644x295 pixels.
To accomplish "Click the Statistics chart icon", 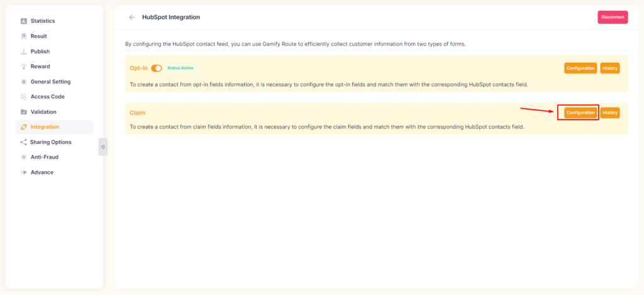I will point(24,21).
